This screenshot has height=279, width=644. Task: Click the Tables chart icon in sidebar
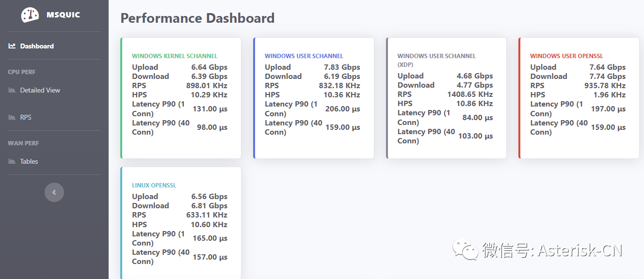[x=12, y=161]
